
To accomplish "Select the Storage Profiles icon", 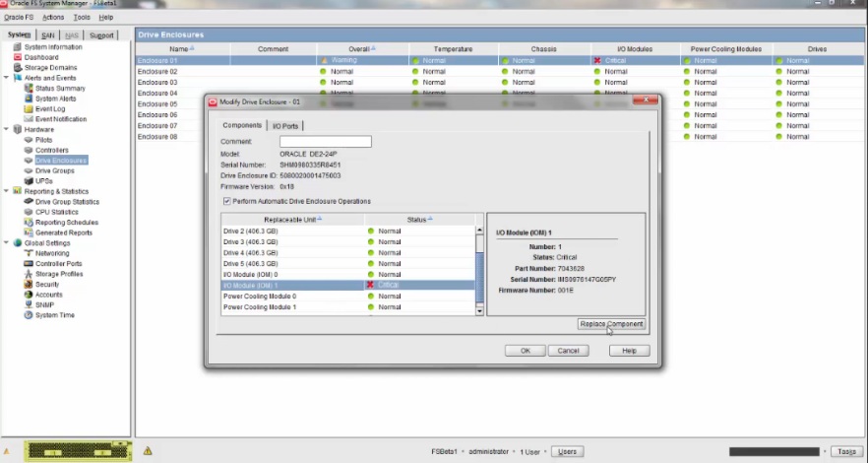I will pyautogui.click(x=29, y=274).
